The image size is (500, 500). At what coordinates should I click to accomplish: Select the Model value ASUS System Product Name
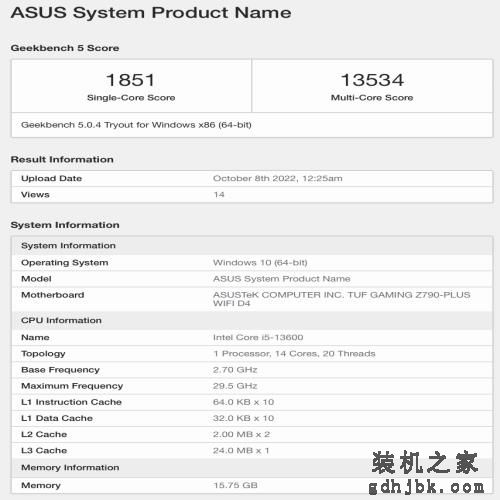click(x=282, y=279)
